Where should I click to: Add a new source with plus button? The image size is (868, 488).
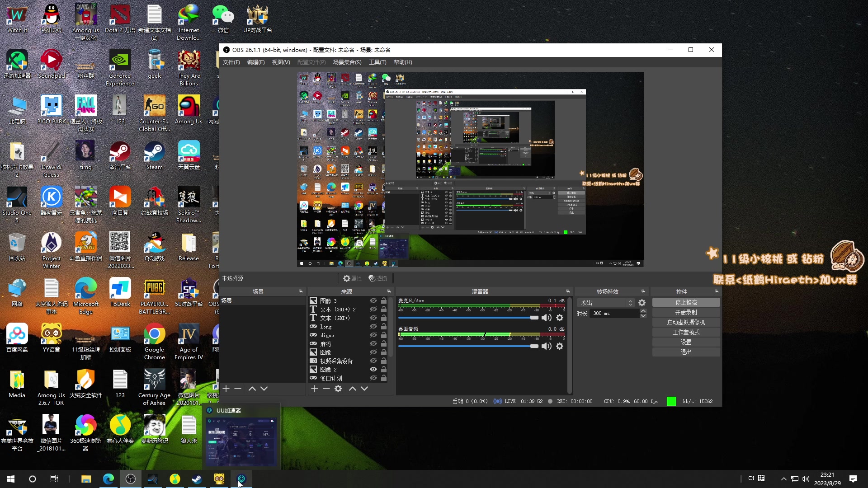(315, 389)
